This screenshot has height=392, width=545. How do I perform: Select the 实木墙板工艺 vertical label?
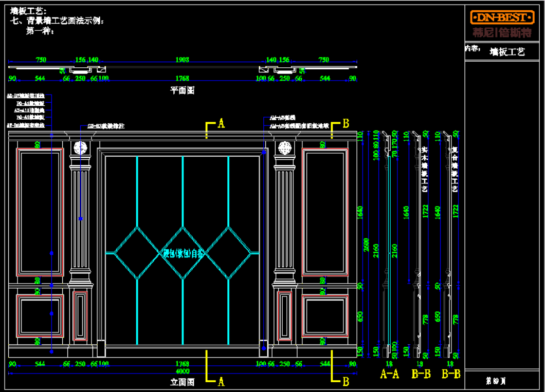pos(424,170)
